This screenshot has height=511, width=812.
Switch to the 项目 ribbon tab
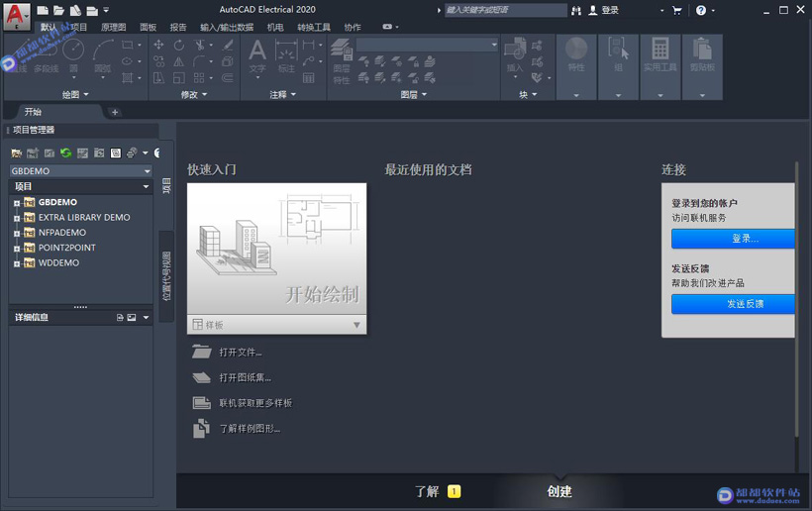point(78,27)
